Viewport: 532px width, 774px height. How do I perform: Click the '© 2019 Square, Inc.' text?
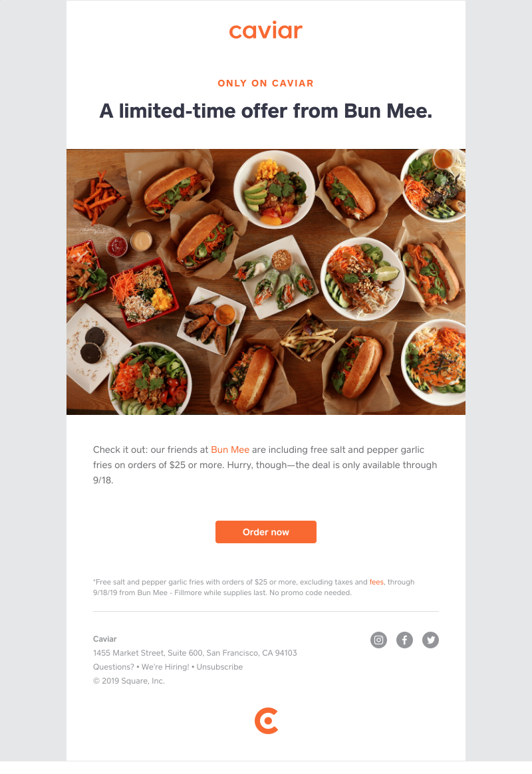tap(129, 681)
